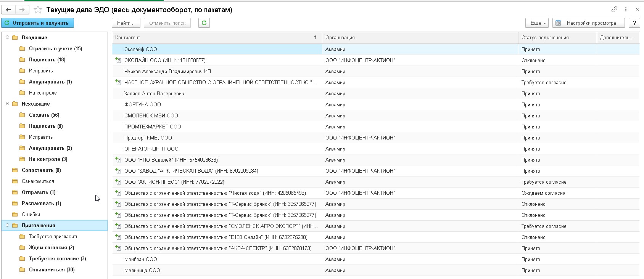Click sort arrow in Контрагент header
644x279 pixels.
(315, 37)
